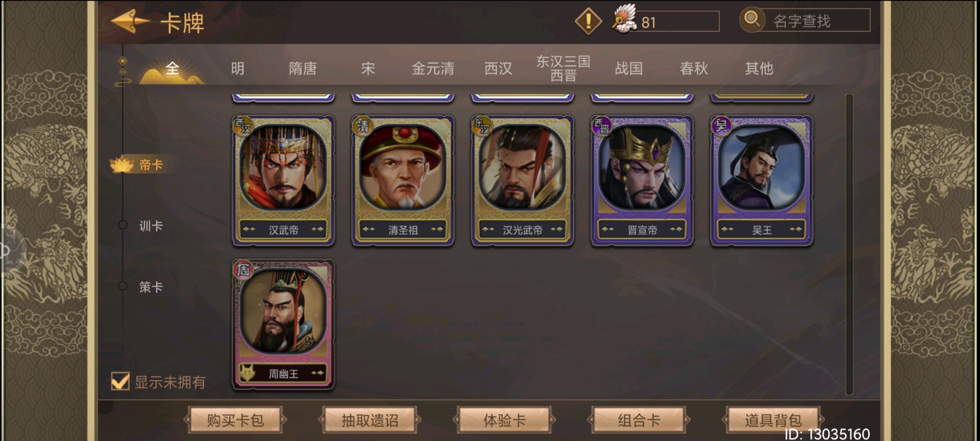
Task: Uncheck the 显示未拥有 checkbox
Action: (x=120, y=381)
